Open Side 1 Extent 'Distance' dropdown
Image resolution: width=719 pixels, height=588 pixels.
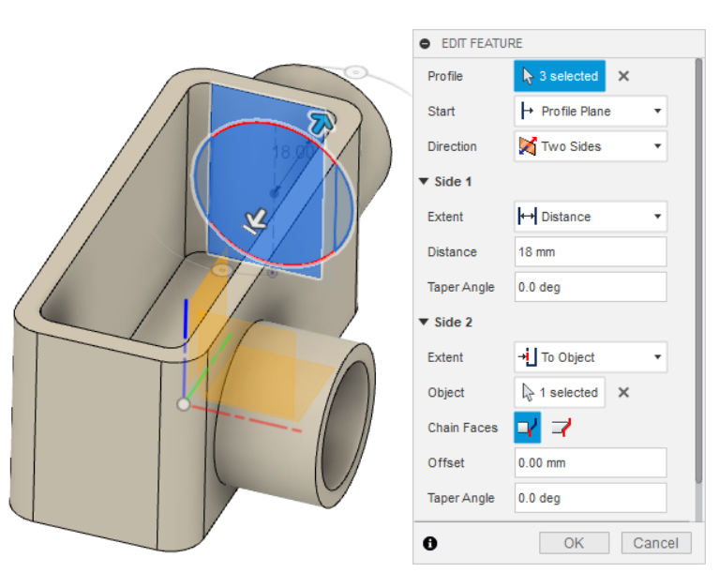tap(591, 217)
